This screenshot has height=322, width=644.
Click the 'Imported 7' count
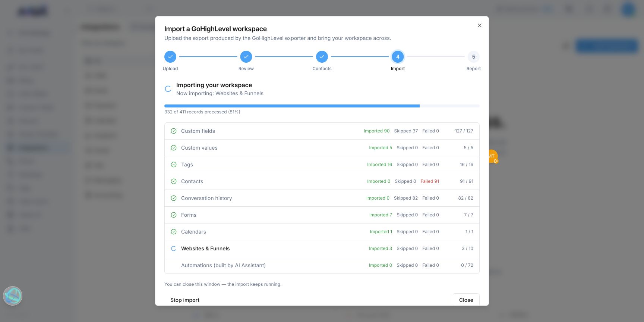381,215
